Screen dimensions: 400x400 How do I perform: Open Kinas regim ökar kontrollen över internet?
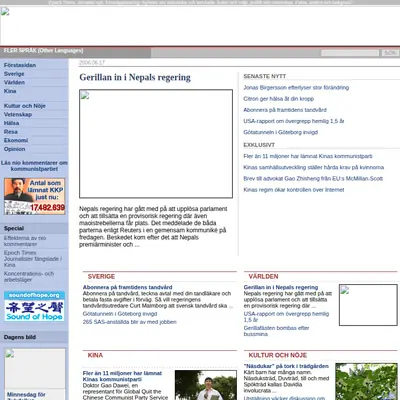tap(294, 190)
